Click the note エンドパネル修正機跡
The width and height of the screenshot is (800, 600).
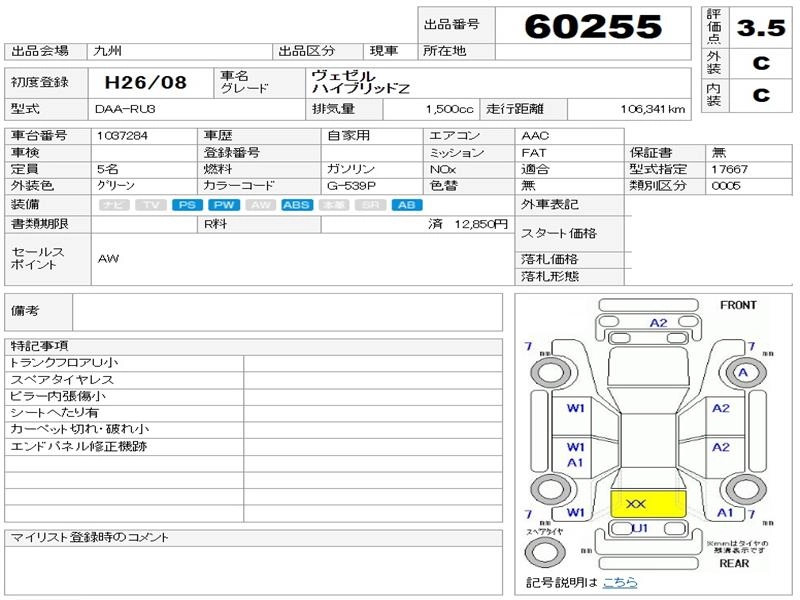(79, 446)
